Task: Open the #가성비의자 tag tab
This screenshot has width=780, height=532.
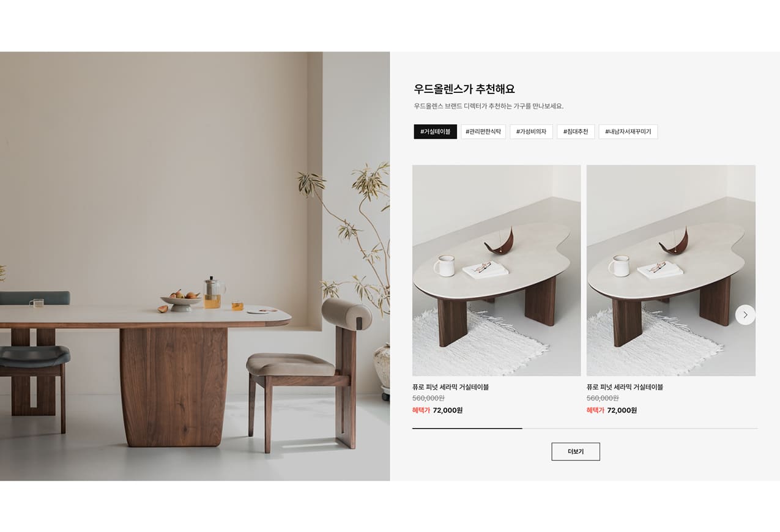Action: [531, 131]
